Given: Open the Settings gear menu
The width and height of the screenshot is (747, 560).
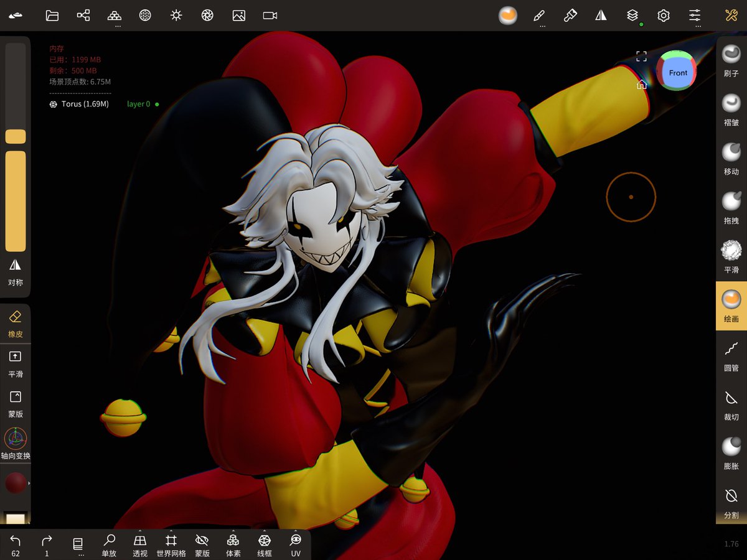Looking at the screenshot, I should coord(664,16).
